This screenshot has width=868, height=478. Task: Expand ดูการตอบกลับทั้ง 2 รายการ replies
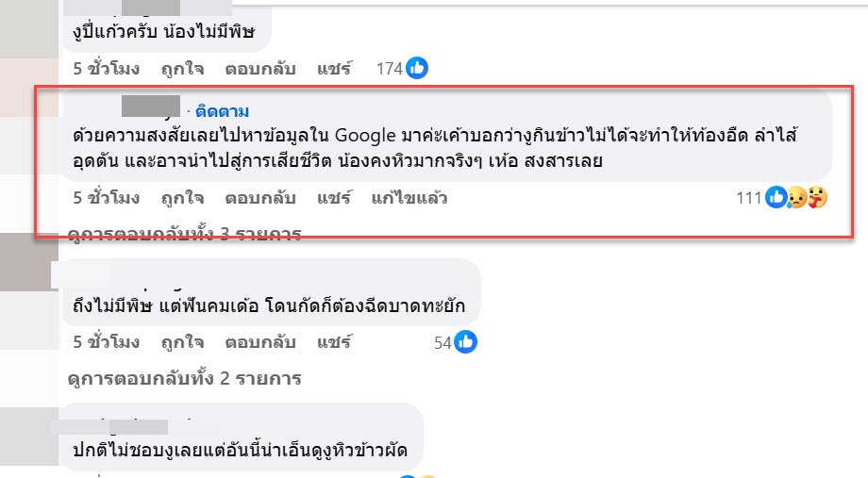point(184,378)
